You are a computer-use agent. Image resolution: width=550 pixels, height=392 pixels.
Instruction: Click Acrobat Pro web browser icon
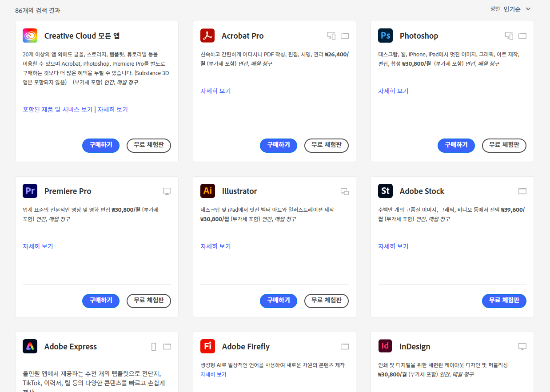coord(345,36)
